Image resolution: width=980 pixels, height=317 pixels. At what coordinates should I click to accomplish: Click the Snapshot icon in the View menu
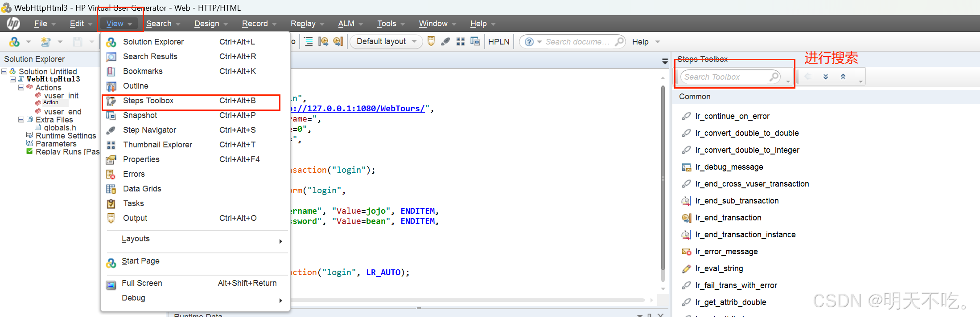point(111,115)
